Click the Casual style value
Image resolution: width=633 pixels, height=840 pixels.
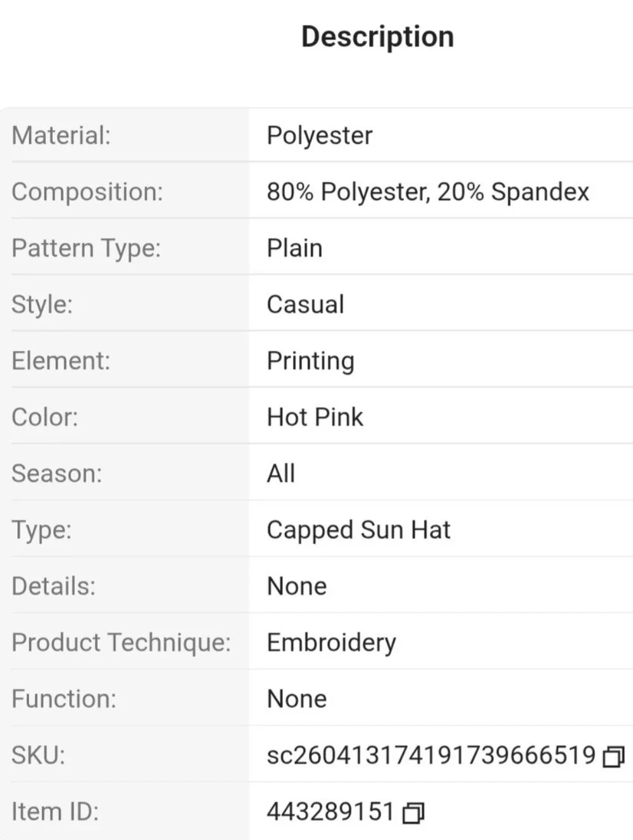[x=306, y=304]
